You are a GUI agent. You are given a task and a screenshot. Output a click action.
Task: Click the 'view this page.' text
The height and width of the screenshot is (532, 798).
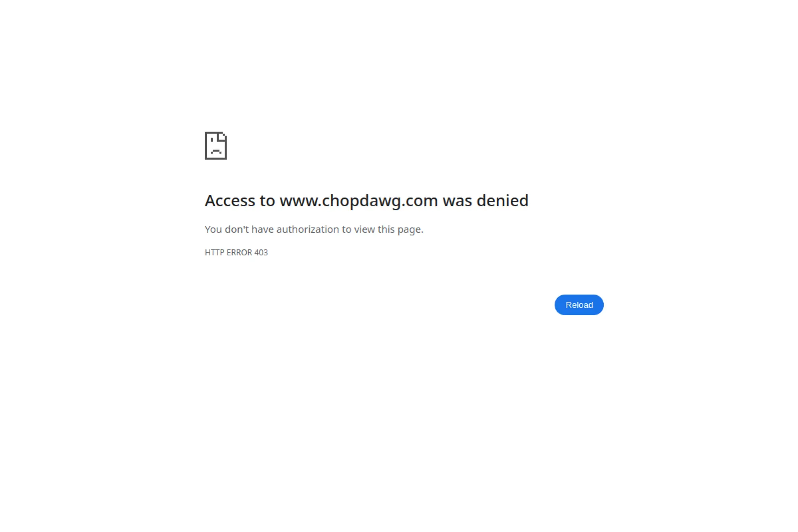(389, 230)
